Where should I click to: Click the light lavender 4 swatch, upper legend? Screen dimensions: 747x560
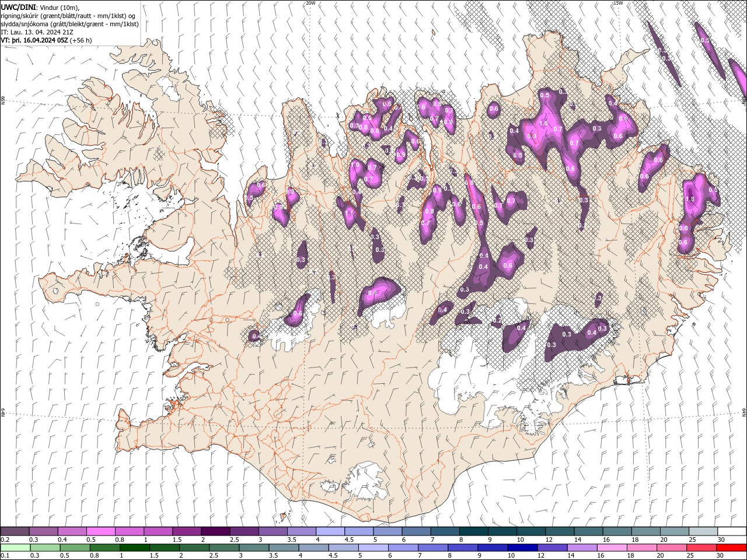(x=330, y=531)
